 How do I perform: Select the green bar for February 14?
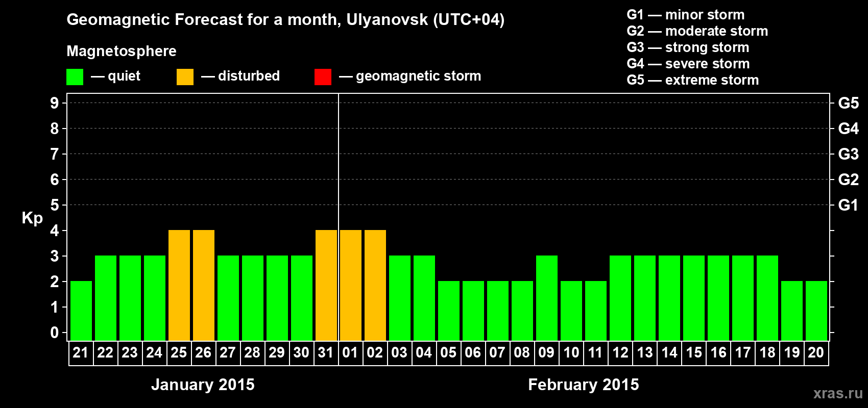coord(669,298)
